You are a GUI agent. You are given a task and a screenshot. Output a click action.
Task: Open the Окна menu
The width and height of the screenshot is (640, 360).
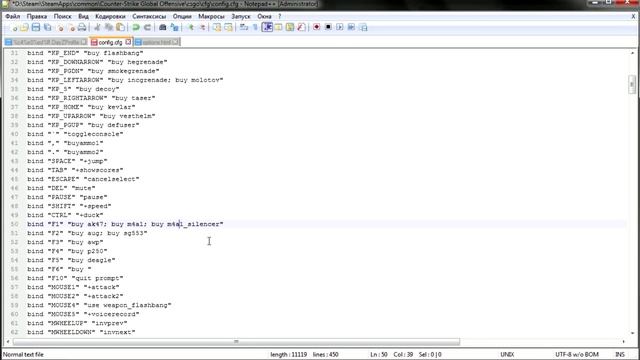pos(264,16)
